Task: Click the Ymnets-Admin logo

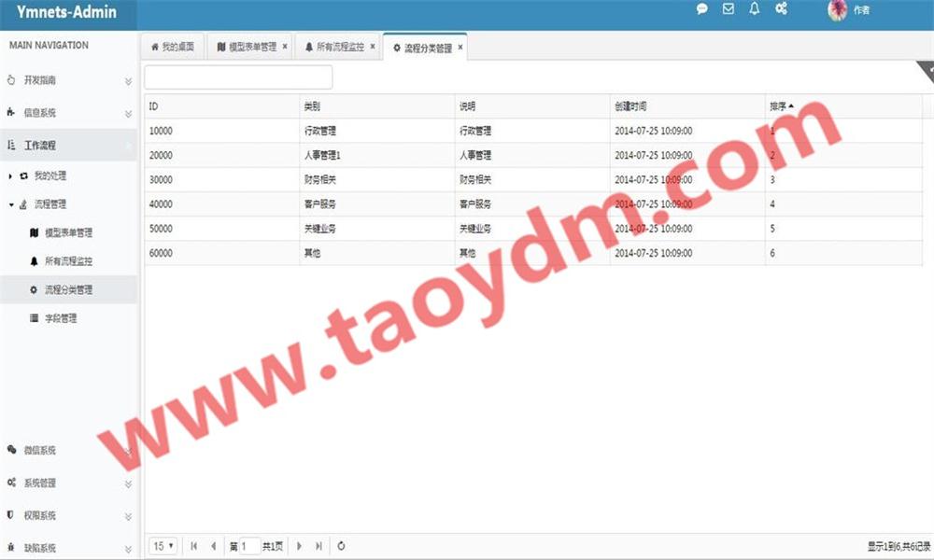Action: pyautogui.click(x=66, y=12)
